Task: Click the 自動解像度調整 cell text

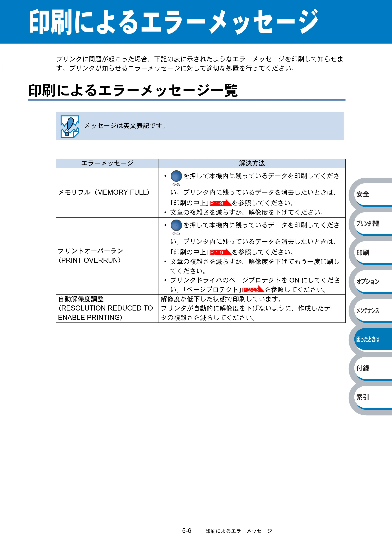Action: (x=81, y=299)
